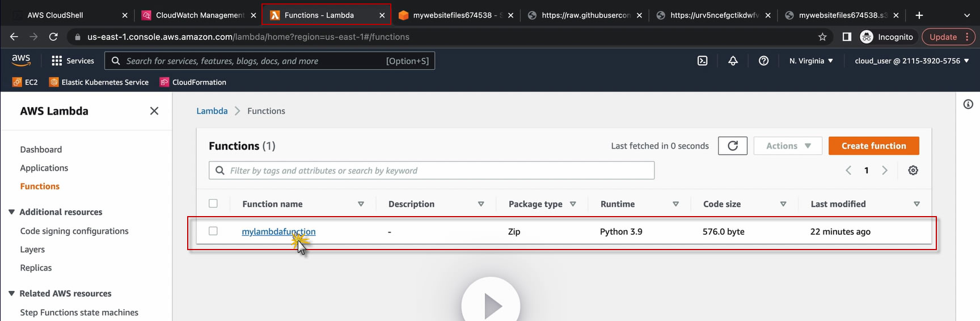Image resolution: width=980 pixels, height=321 pixels.
Task: Switch to urv5ncefgctikdwfv tab
Action: [715, 15]
